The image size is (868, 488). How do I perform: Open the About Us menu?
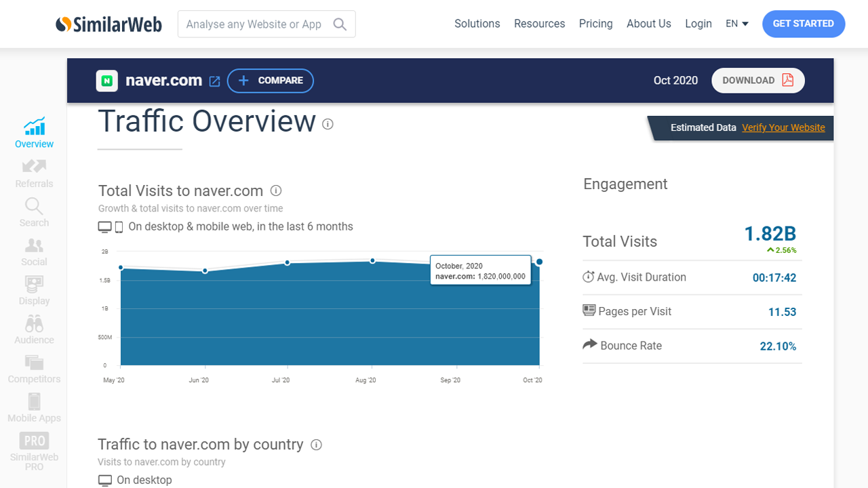(649, 24)
